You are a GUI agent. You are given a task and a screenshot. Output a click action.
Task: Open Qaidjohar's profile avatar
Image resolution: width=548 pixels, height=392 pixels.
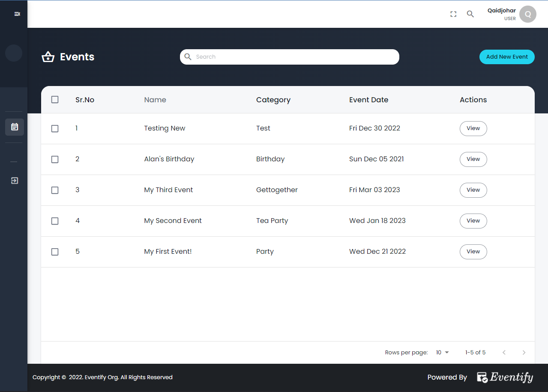527,14
